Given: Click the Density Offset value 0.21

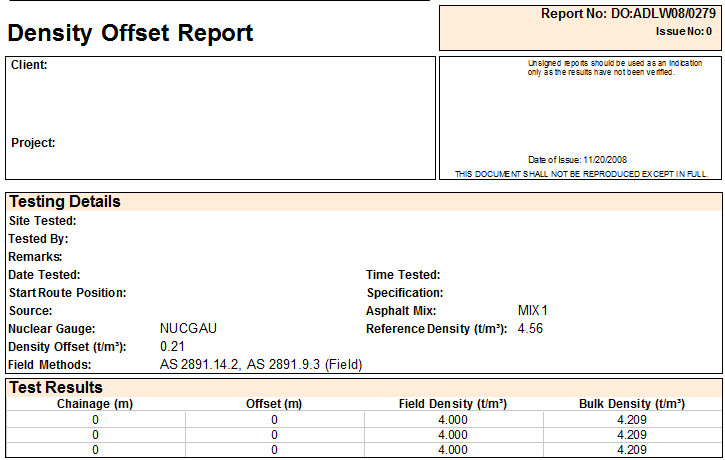Looking at the screenshot, I should (x=172, y=347).
